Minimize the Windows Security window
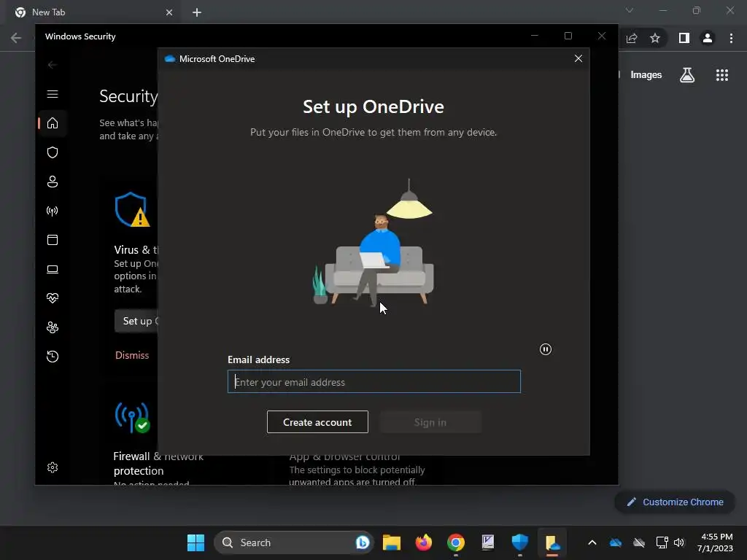This screenshot has width=747, height=560. point(535,36)
